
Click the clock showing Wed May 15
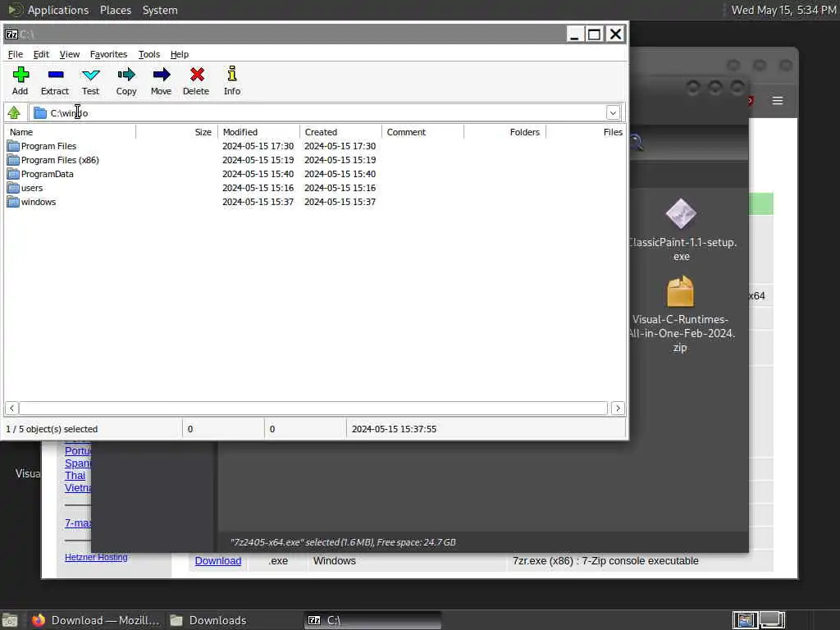pos(783,10)
